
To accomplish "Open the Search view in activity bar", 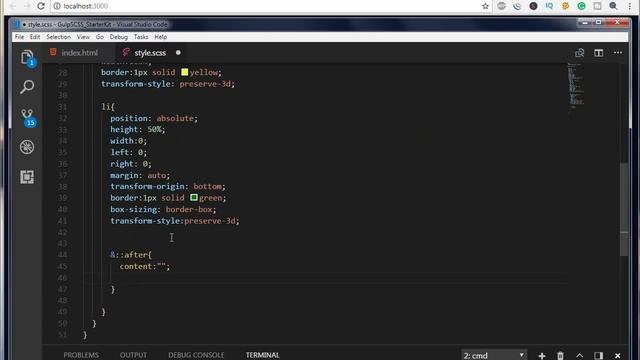I will pyautogui.click(x=27, y=87).
